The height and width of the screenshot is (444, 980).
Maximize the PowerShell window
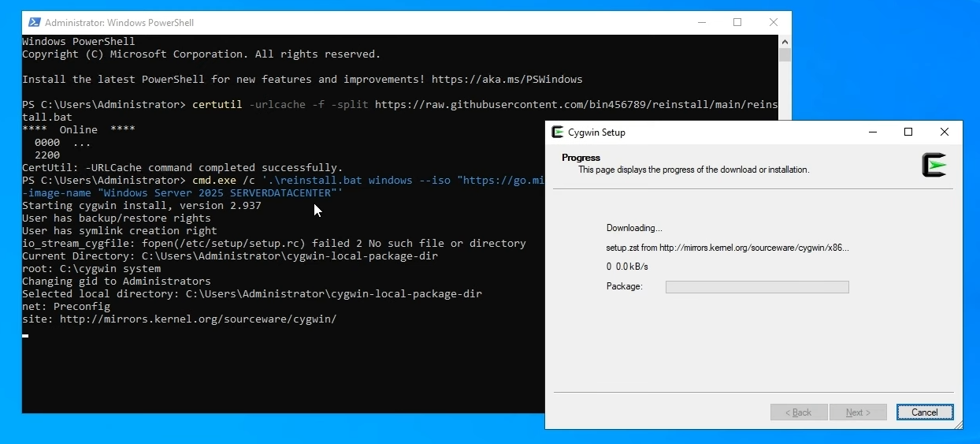(737, 22)
